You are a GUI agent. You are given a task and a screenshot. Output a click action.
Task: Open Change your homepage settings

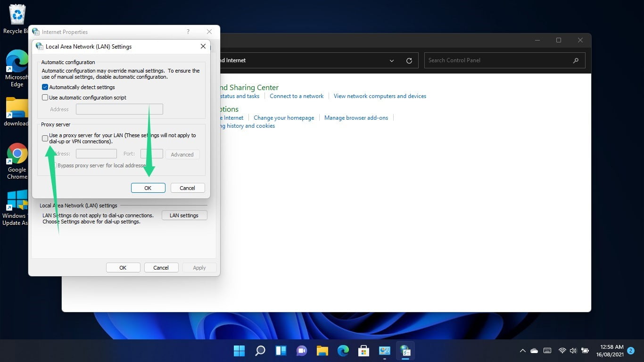pyautogui.click(x=283, y=117)
